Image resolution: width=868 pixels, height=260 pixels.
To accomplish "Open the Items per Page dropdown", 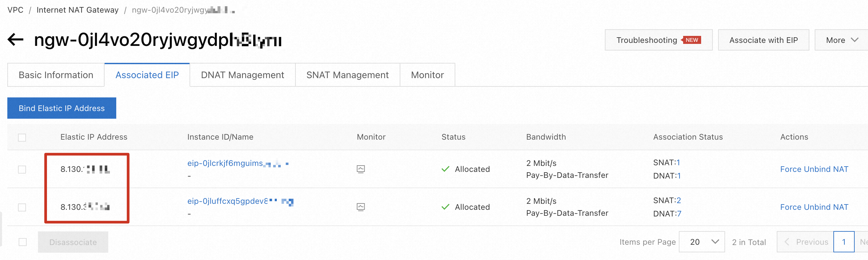I will click(701, 242).
